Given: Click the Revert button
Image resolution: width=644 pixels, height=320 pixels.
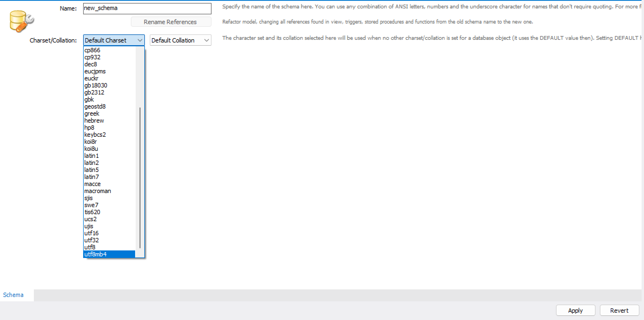Looking at the screenshot, I should pyautogui.click(x=619, y=310).
